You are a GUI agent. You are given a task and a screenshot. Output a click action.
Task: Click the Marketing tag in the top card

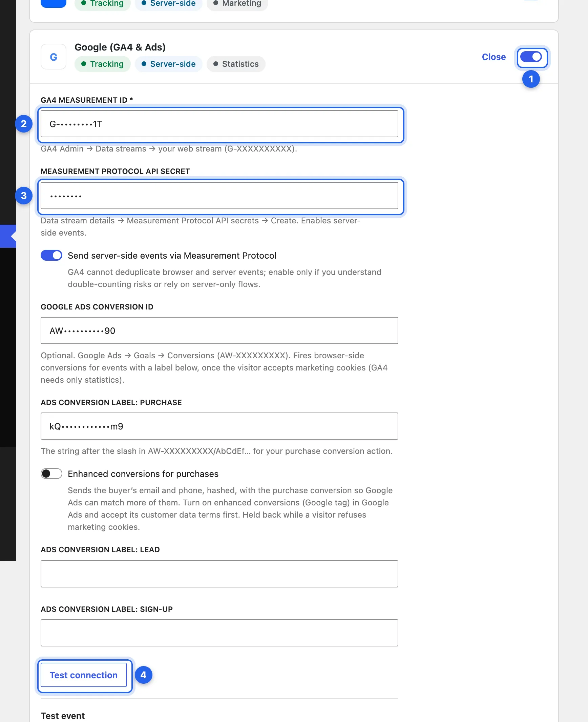pos(237,4)
